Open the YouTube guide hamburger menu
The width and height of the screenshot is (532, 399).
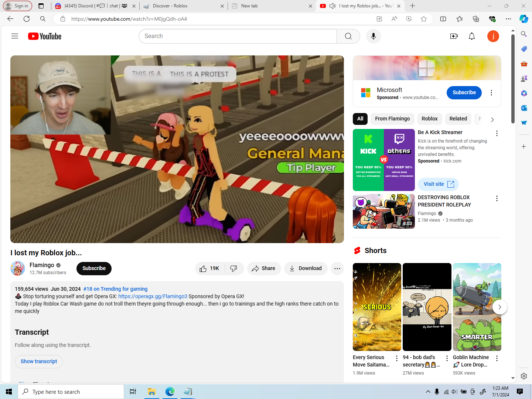tap(15, 36)
